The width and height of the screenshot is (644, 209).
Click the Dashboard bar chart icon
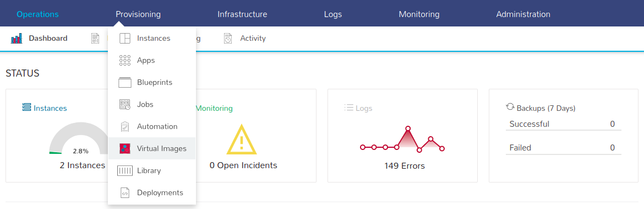17,39
